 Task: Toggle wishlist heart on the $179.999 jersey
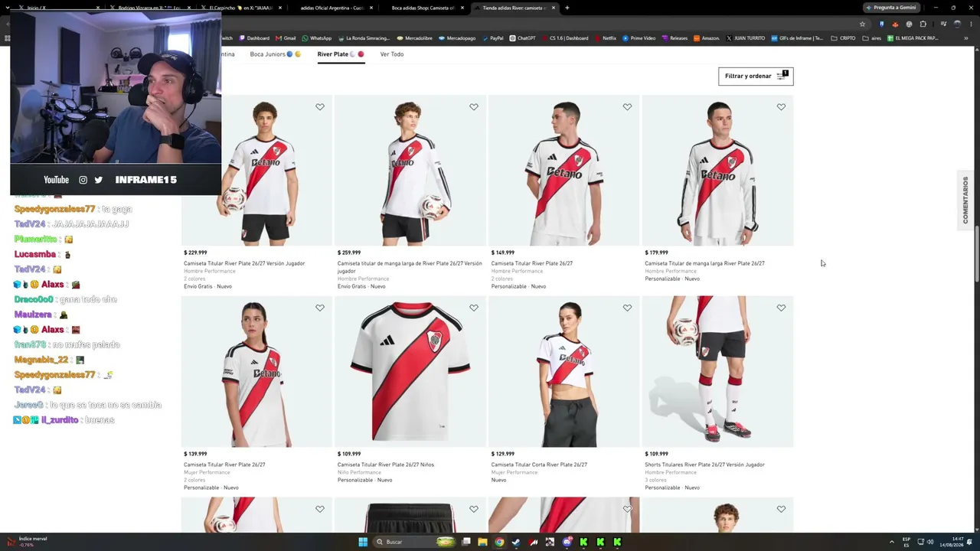[781, 107]
